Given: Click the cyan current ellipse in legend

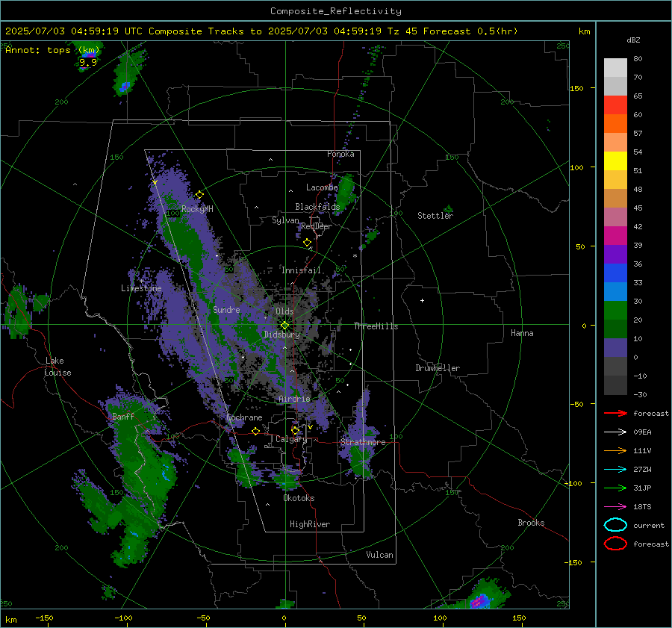Looking at the screenshot, I should click(x=615, y=525).
